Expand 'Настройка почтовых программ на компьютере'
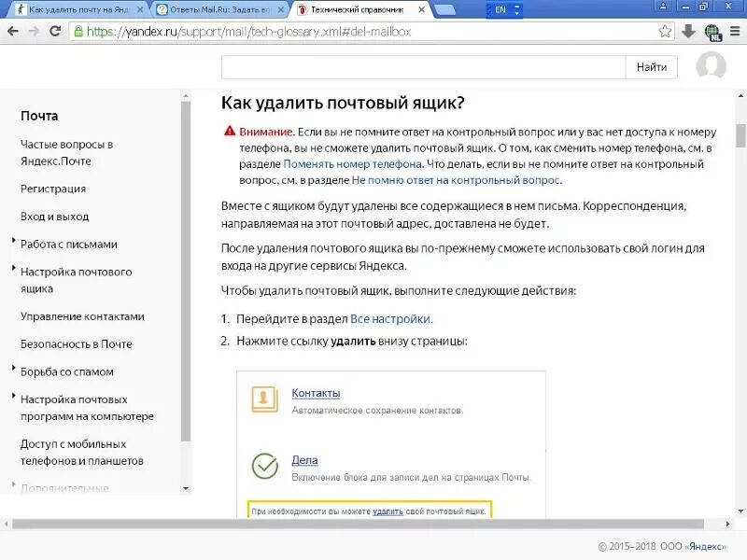This screenshot has height=560, width=747. [13, 395]
